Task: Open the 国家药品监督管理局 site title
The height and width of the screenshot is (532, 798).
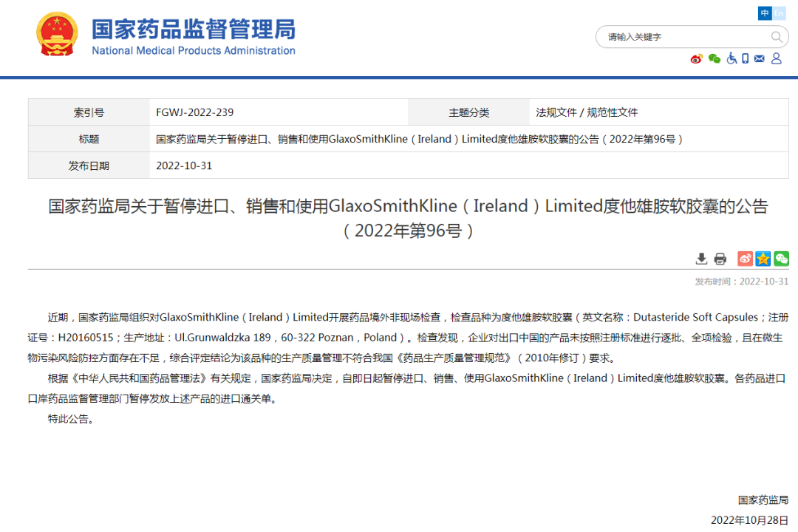Action: click(x=194, y=29)
